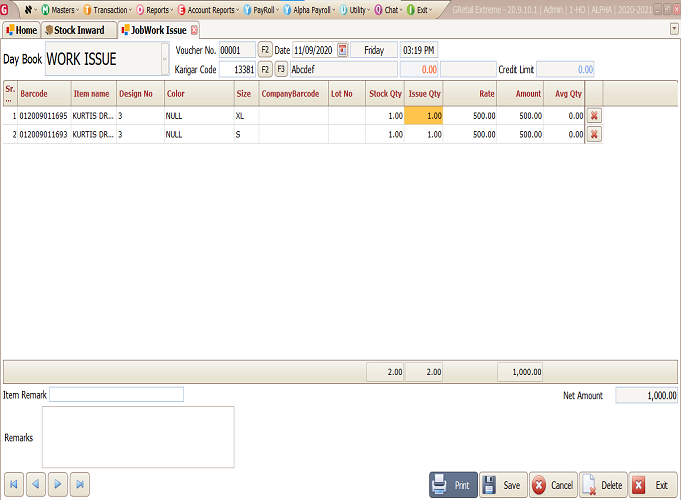
Task: Delete row 1 with red X icon
Action: [x=594, y=116]
